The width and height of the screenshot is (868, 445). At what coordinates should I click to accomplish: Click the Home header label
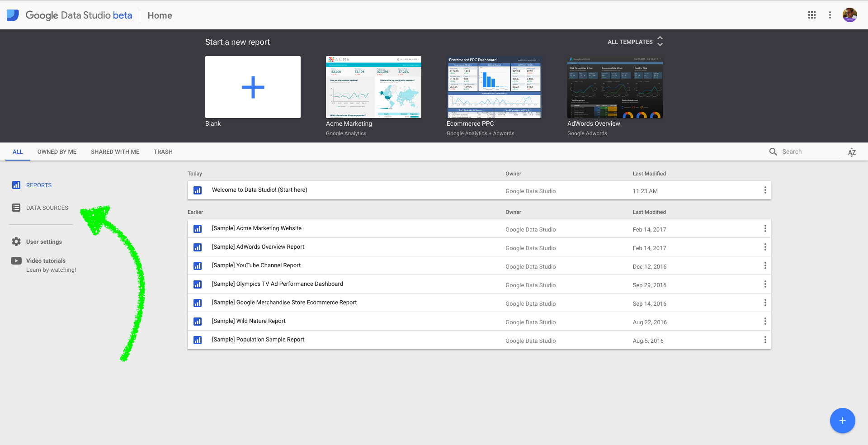click(160, 15)
